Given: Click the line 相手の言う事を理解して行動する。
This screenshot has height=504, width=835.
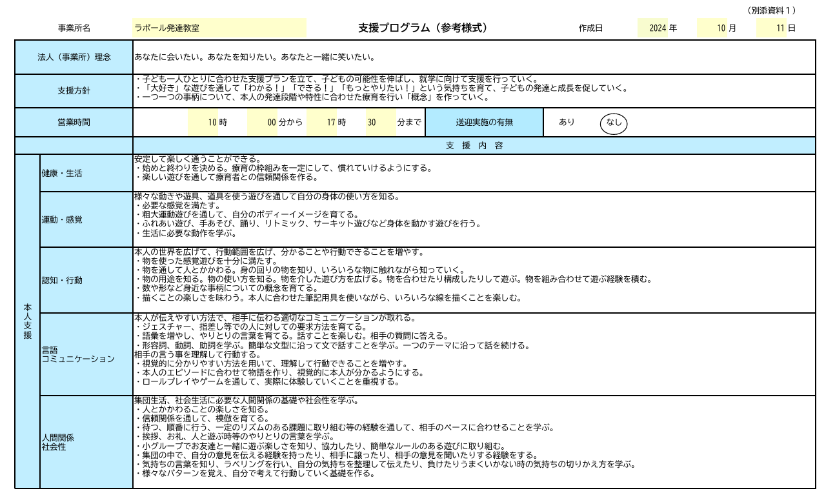Looking at the screenshot, I should coord(198,354).
